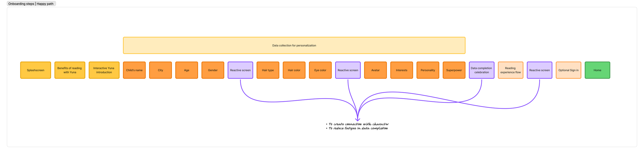Pick the "Interactive Yuna introduction" step box
The height and width of the screenshot is (154, 644).
pyautogui.click(x=104, y=70)
